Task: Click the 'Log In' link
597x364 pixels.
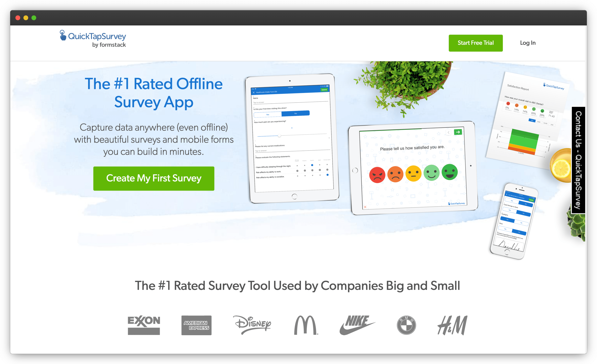Action: [x=528, y=43]
